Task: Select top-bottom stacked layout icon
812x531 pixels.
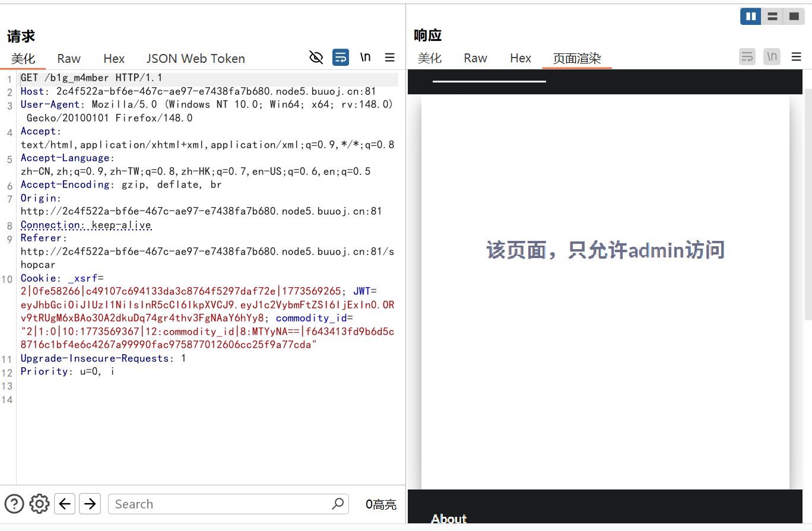Action: tap(772, 17)
